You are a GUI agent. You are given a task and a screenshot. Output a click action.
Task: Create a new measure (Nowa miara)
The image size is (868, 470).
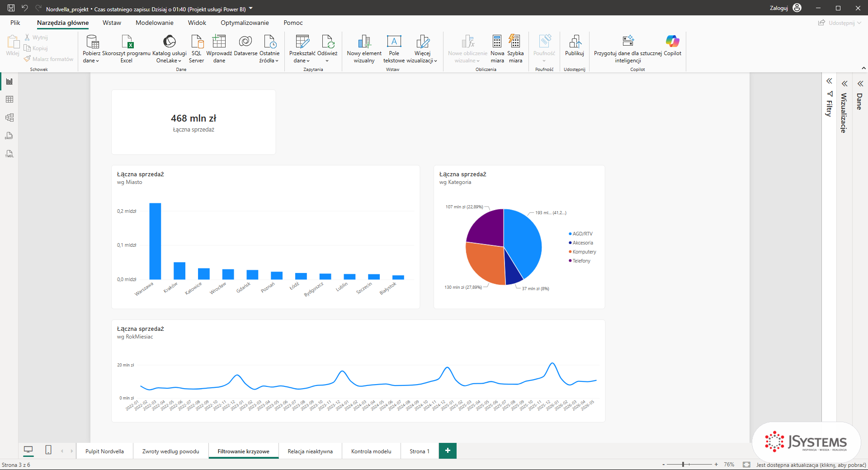(x=497, y=49)
